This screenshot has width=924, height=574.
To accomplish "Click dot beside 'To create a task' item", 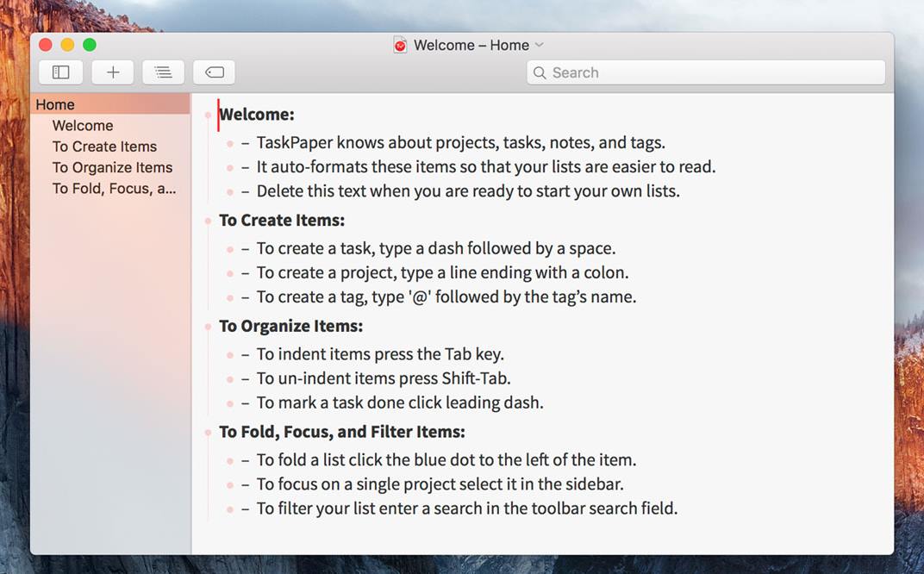I will point(230,249).
